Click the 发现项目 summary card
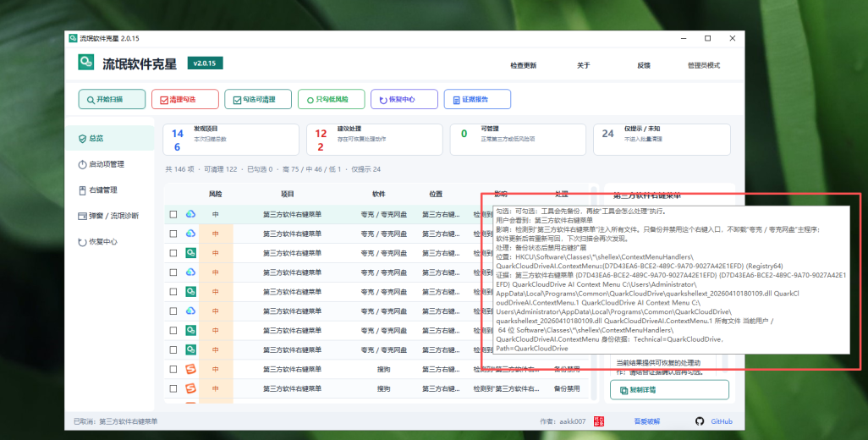Screen dimensions: 868x440 pyautogui.click(x=231, y=140)
